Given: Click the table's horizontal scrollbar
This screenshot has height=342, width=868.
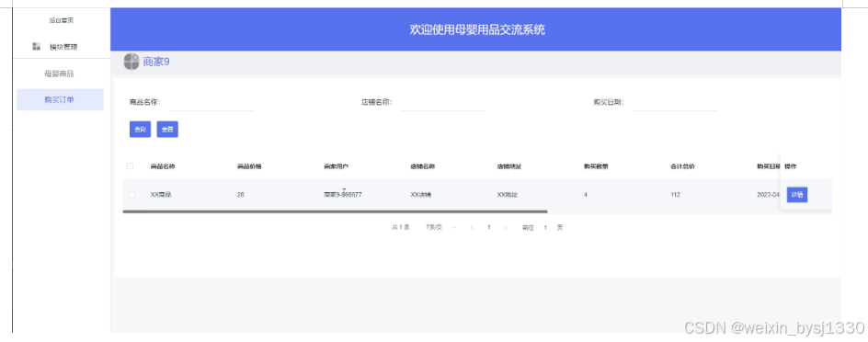Looking at the screenshot, I should [x=335, y=211].
